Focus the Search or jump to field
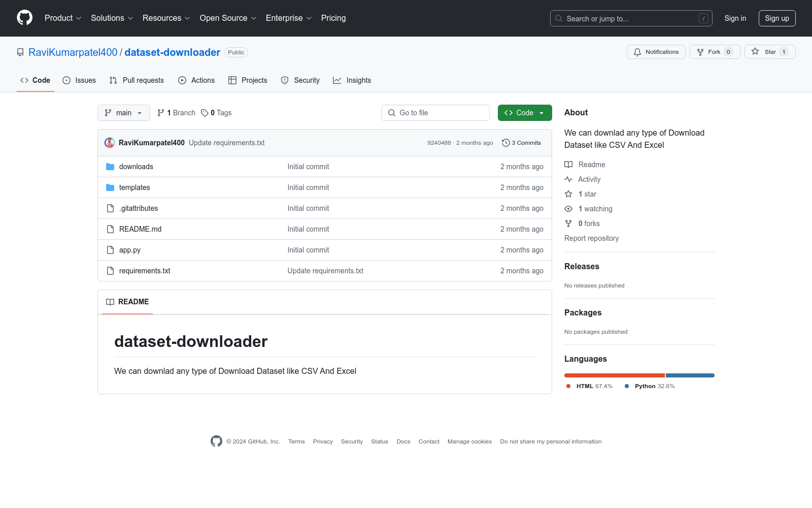The width and height of the screenshot is (812, 508). coord(631,18)
